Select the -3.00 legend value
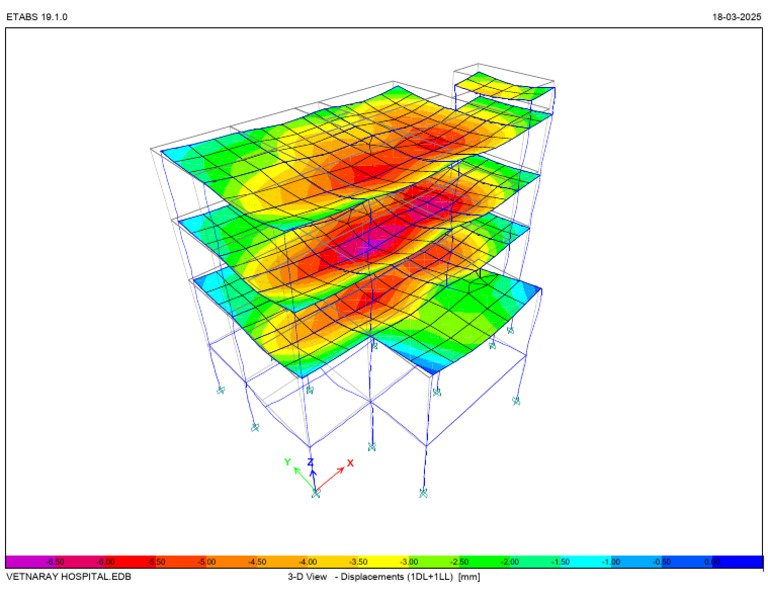This screenshot has width=768, height=594. click(408, 562)
